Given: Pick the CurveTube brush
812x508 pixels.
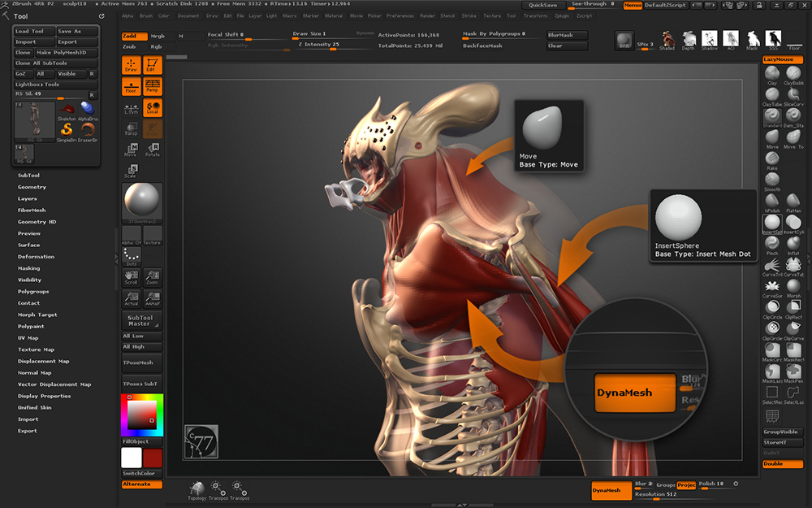Looking at the screenshot, I should [x=793, y=267].
